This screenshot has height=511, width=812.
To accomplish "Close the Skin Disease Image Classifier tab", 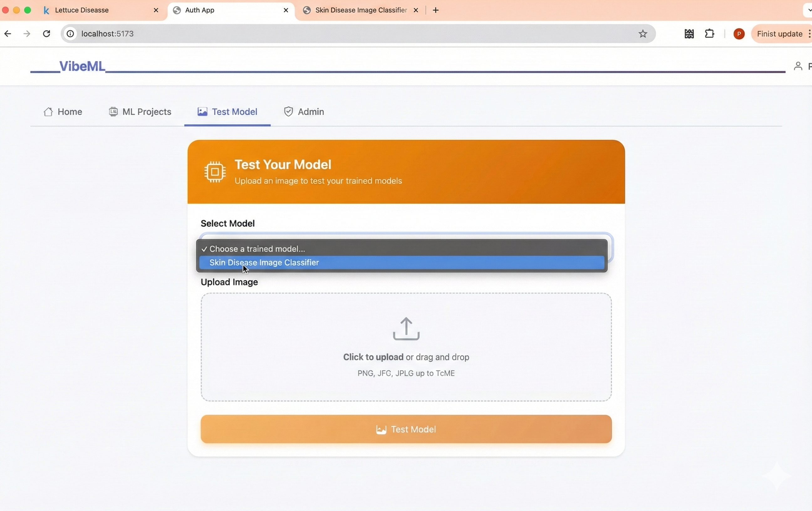I will pyautogui.click(x=416, y=10).
